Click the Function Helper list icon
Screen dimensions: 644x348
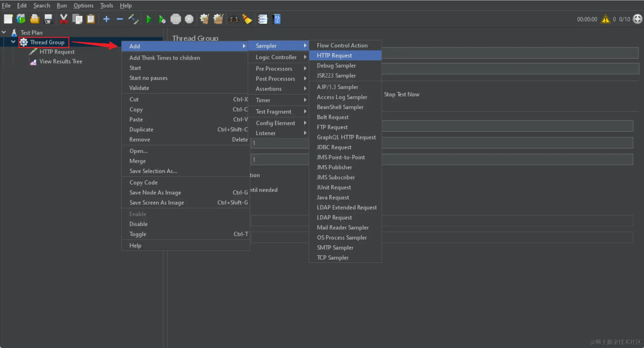tap(263, 19)
